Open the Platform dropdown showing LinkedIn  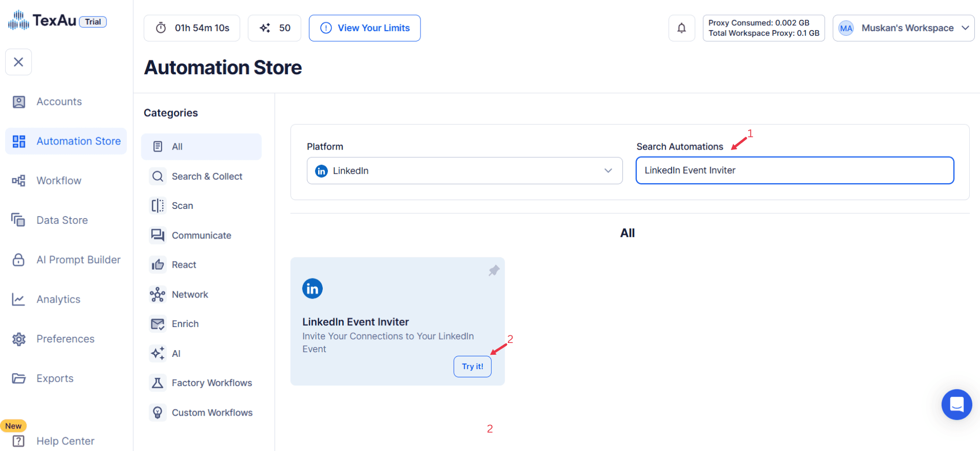coord(464,170)
